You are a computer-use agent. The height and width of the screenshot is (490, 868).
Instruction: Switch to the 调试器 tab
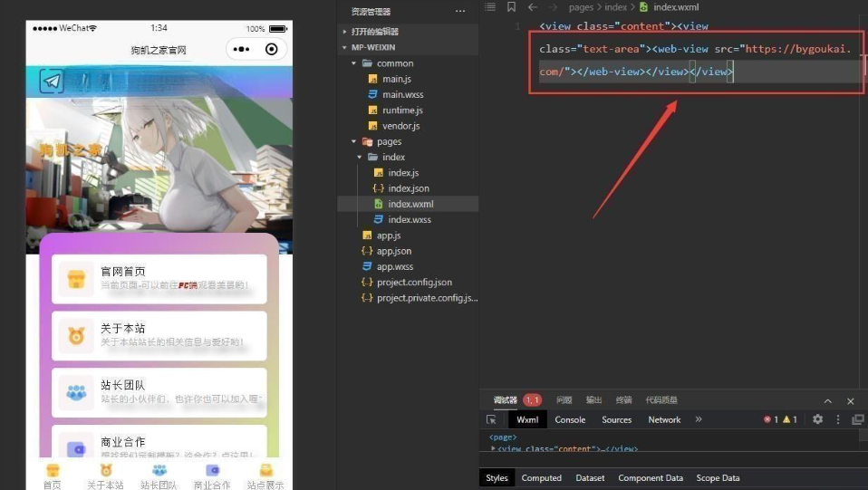point(505,399)
